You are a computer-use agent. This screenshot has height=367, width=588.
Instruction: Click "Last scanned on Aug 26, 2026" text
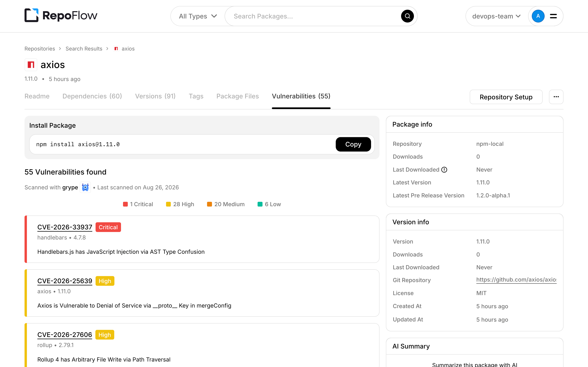(138, 187)
